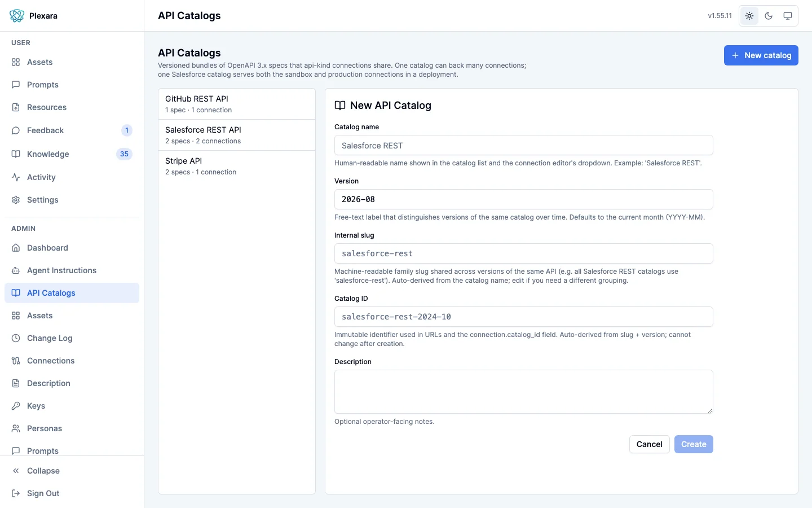Open the Knowledge book icon
The height and width of the screenshot is (508, 812).
(16, 154)
